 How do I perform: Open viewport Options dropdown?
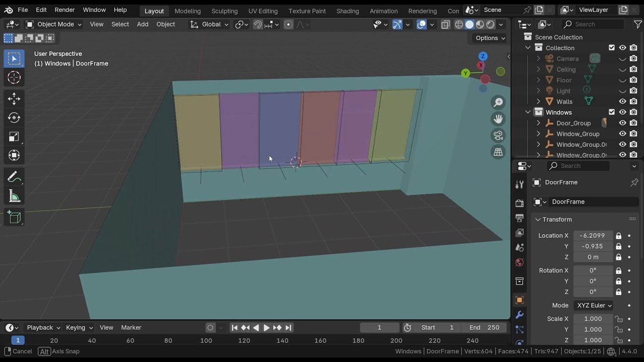tap(490, 38)
